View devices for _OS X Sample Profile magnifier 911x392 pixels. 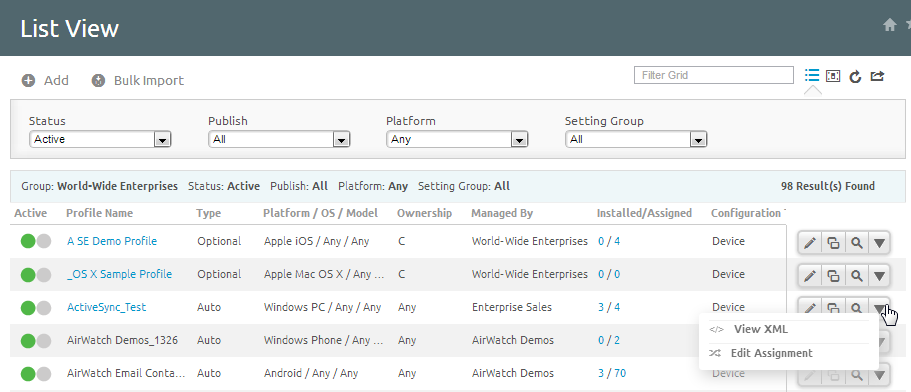856,276
